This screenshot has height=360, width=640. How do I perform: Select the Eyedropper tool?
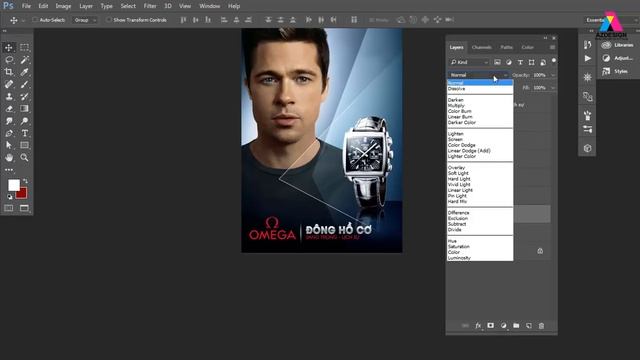(24, 72)
